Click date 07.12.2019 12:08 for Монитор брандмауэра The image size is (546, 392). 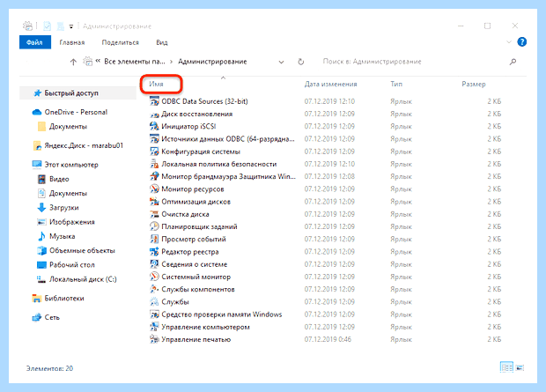point(329,177)
